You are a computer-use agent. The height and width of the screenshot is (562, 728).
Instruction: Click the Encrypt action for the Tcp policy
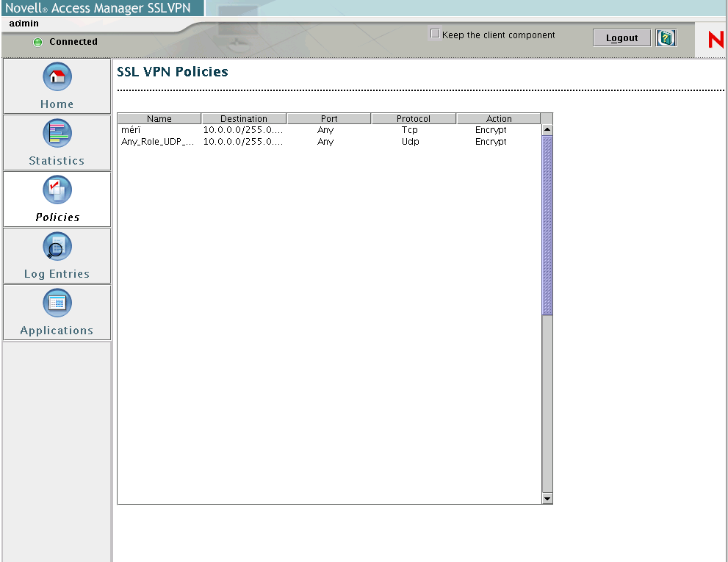point(491,130)
